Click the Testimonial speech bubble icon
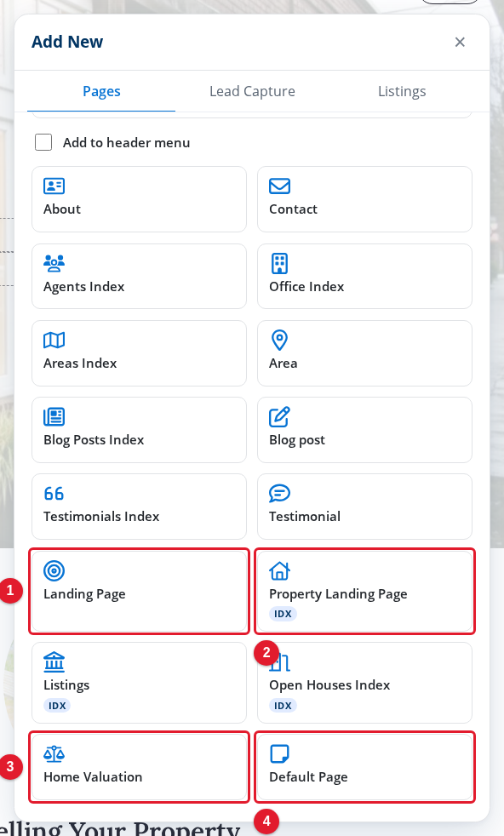This screenshot has height=836, width=504. click(279, 494)
